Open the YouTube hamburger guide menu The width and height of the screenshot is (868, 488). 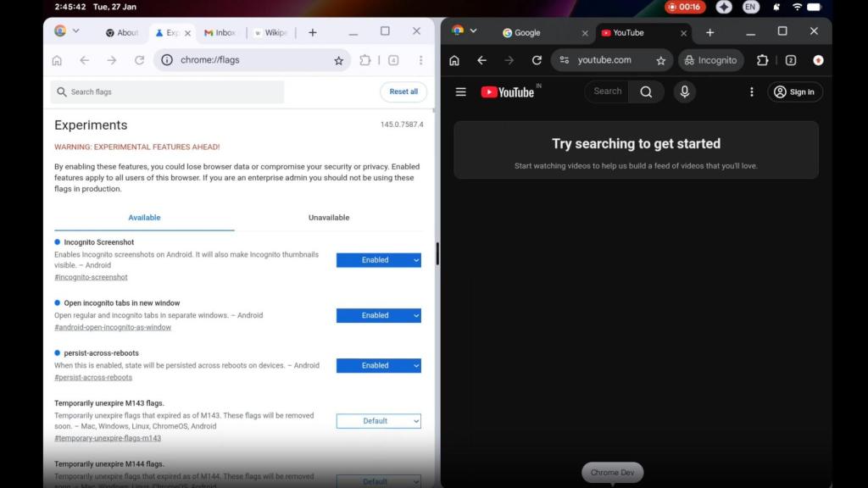(x=461, y=91)
